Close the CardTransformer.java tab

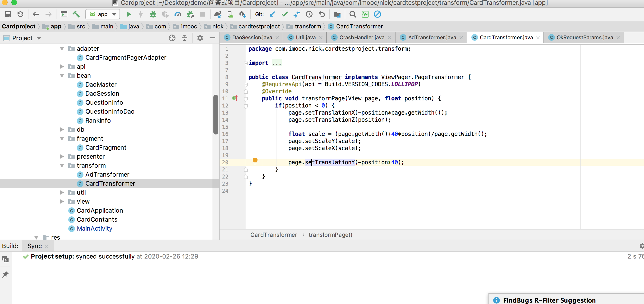point(538,38)
